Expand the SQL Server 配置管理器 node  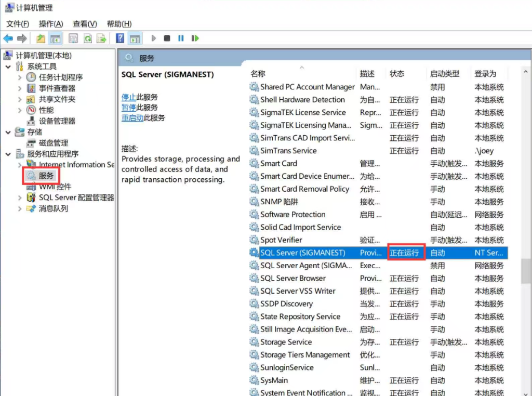point(20,197)
